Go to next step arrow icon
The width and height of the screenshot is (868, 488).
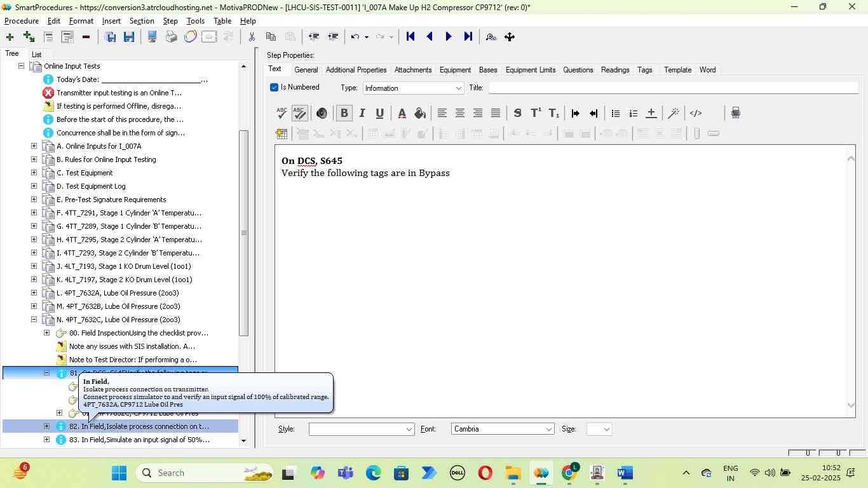click(x=449, y=37)
